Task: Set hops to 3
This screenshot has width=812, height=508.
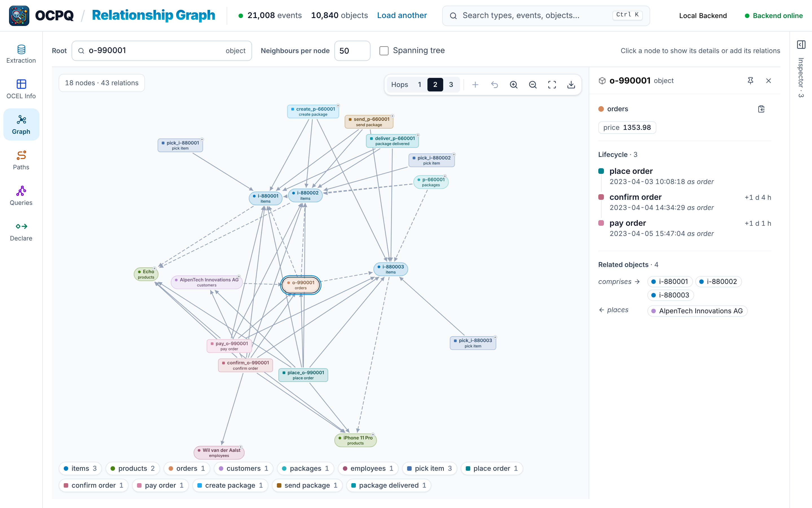Action: (x=451, y=85)
